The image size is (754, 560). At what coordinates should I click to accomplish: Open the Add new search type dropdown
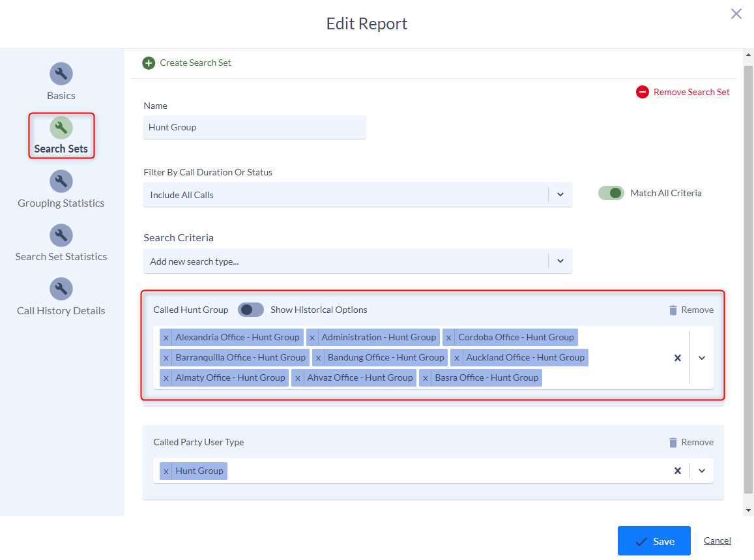click(560, 260)
